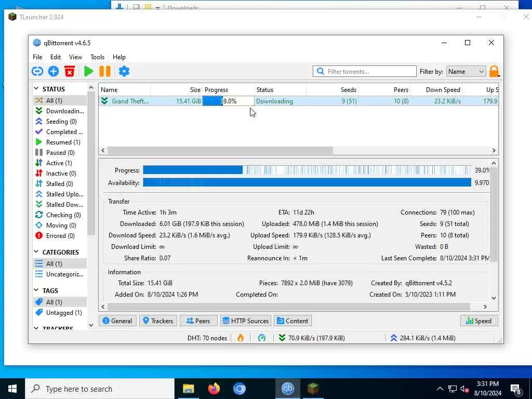
Task: Select the Inactive (0) filter
Action: pyautogui.click(x=60, y=174)
